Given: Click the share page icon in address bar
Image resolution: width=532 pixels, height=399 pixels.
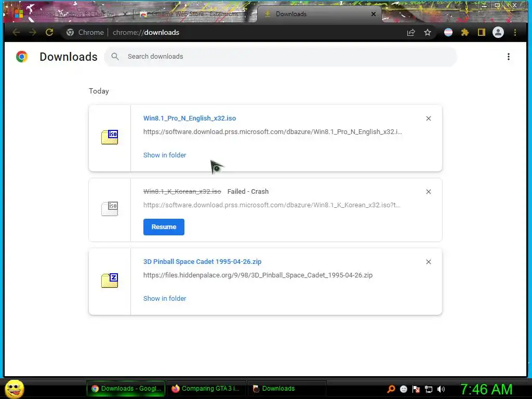Looking at the screenshot, I should (411, 32).
